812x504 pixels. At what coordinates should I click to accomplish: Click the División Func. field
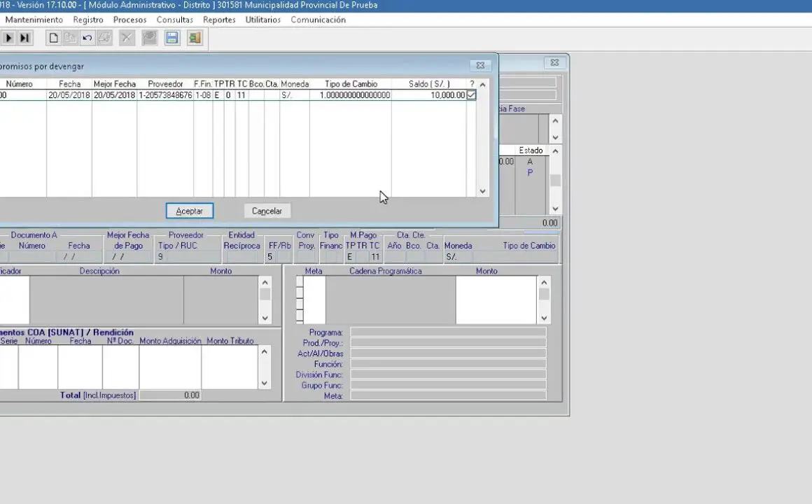(x=448, y=374)
